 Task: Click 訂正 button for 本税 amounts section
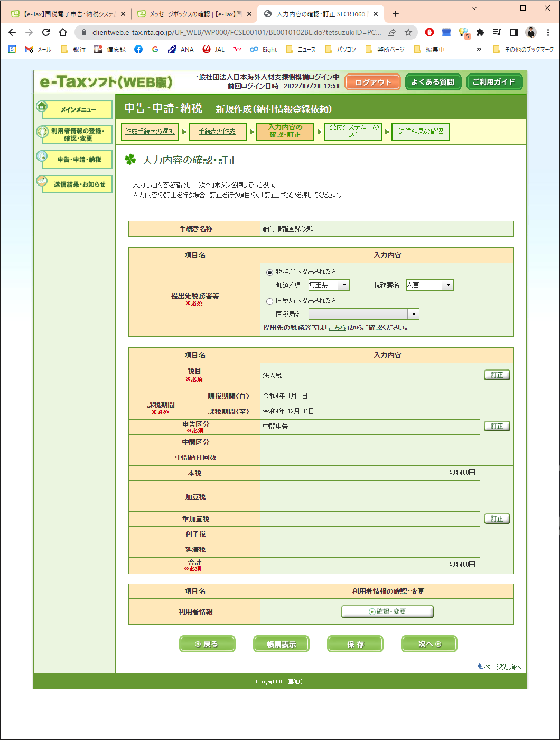click(x=497, y=519)
